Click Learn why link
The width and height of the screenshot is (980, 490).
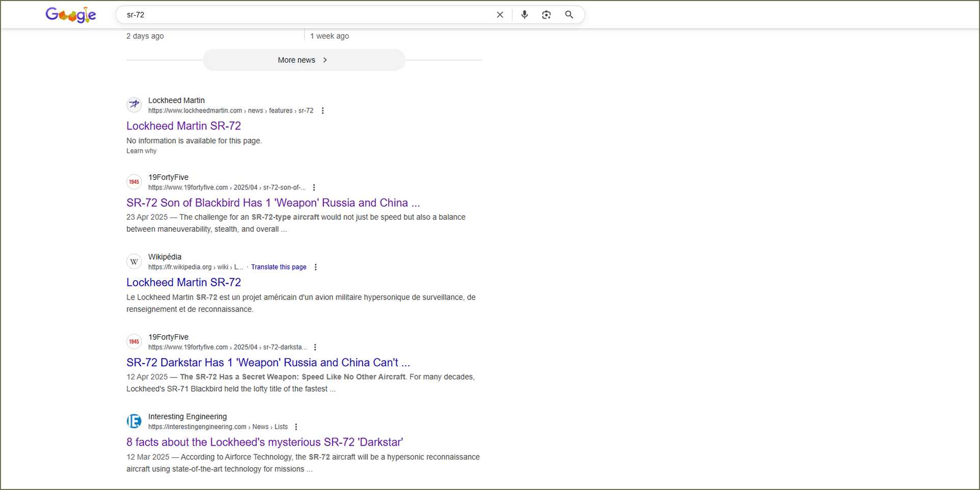click(x=142, y=151)
